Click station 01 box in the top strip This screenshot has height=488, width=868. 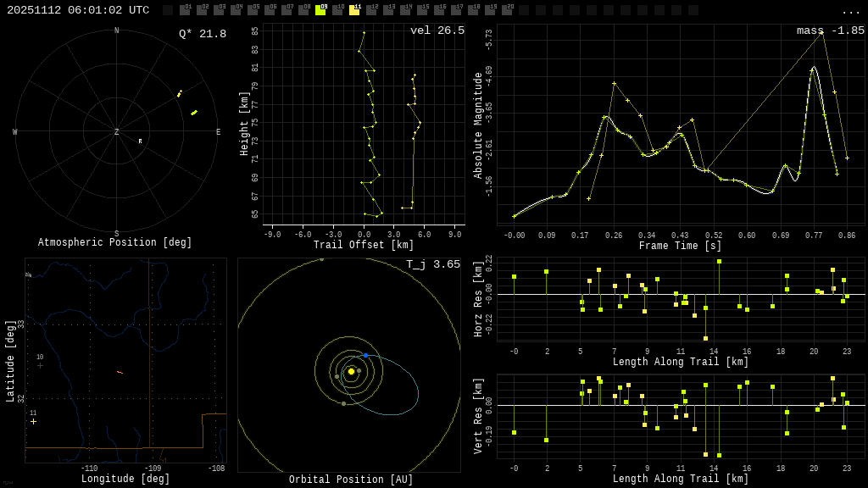pyautogui.click(x=185, y=10)
